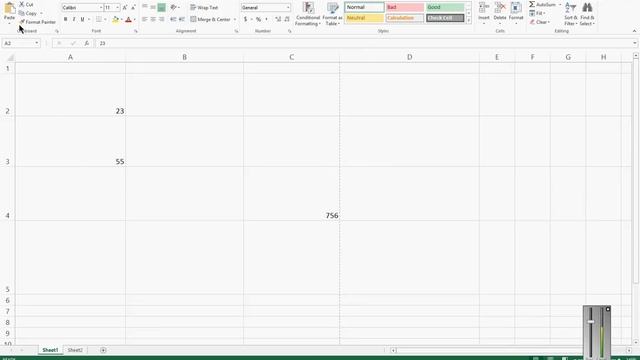Open the Find & Select menu
This screenshot has height=360, width=640.
click(x=587, y=14)
